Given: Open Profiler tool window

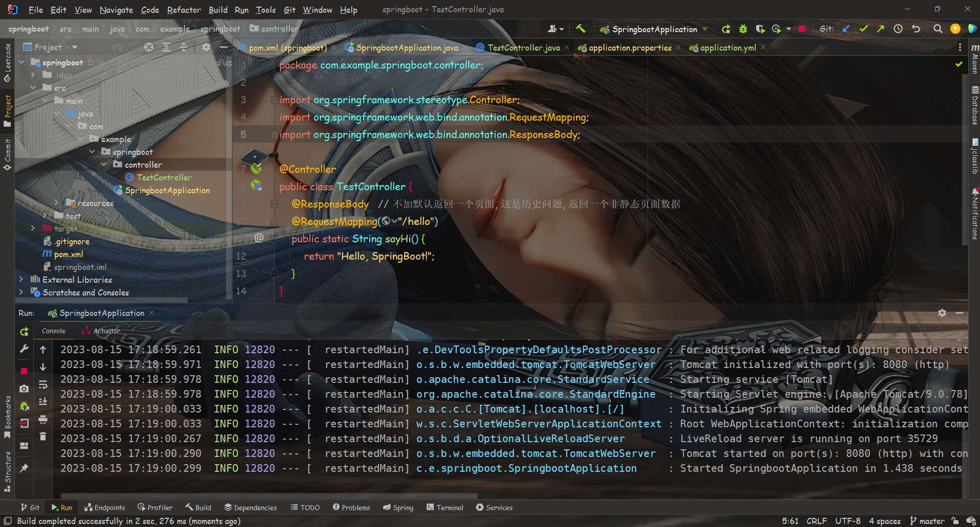Looking at the screenshot, I should click(155, 507).
